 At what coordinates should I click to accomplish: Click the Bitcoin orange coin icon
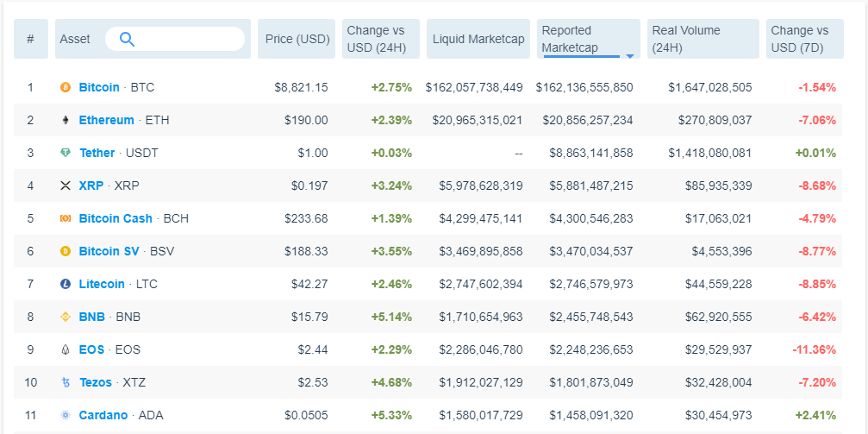point(66,87)
